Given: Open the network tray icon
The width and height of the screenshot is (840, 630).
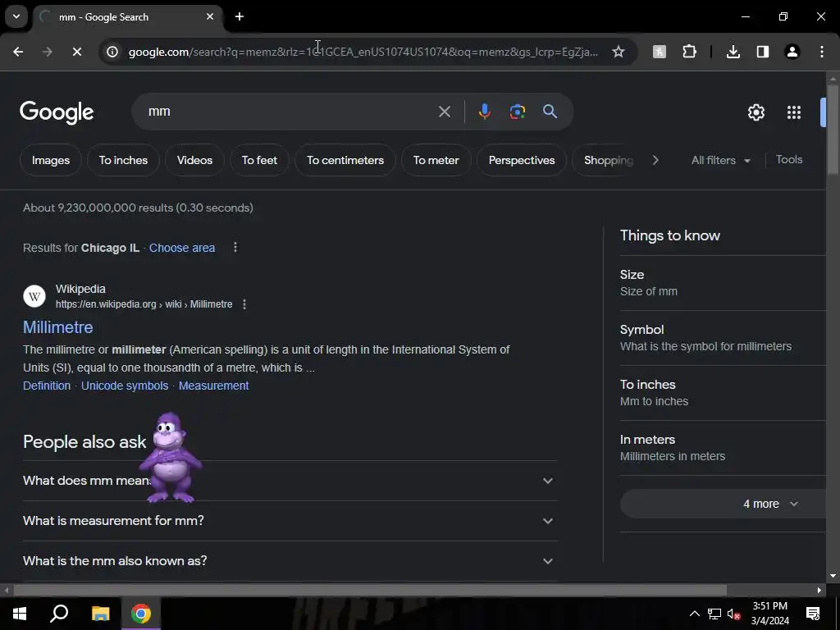Looking at the screenshot, I should (714, 614).
